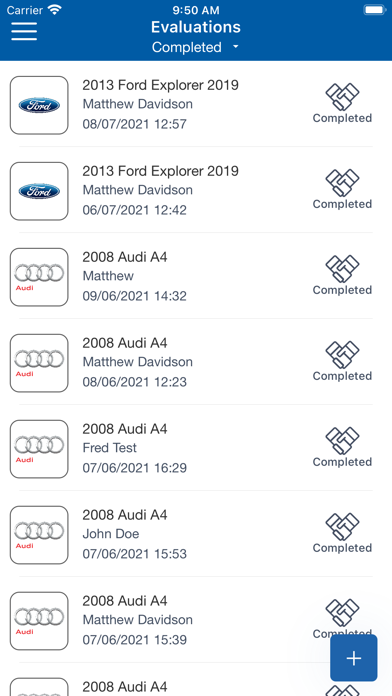Open the 2013 Ford Explorer evaluation from 08/07/2021 12:57

[196, 104]
